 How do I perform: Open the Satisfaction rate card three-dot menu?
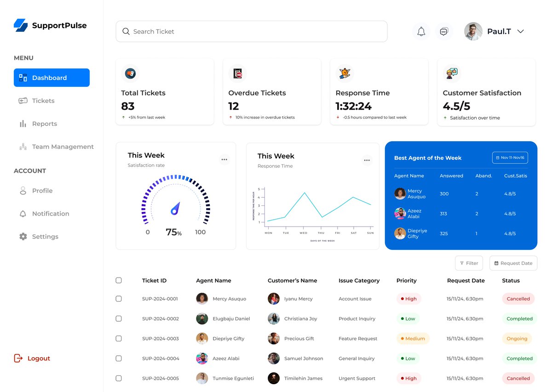point(224,159)
